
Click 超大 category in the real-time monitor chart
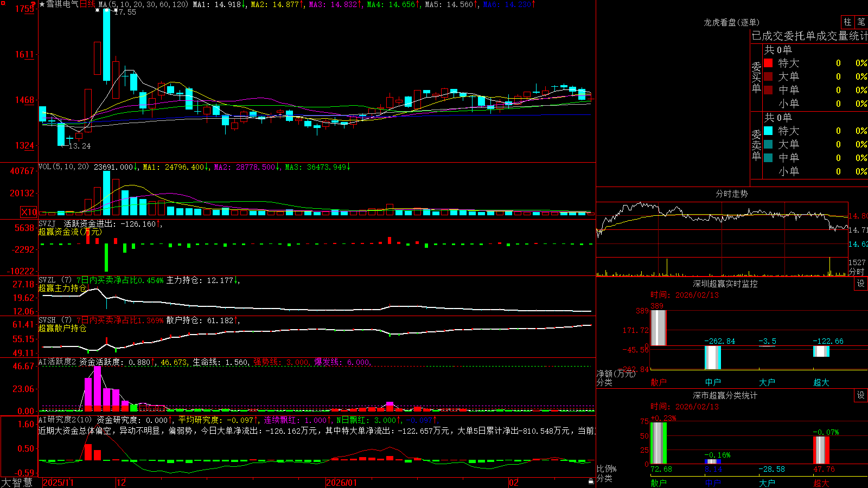tap(821, 382)
